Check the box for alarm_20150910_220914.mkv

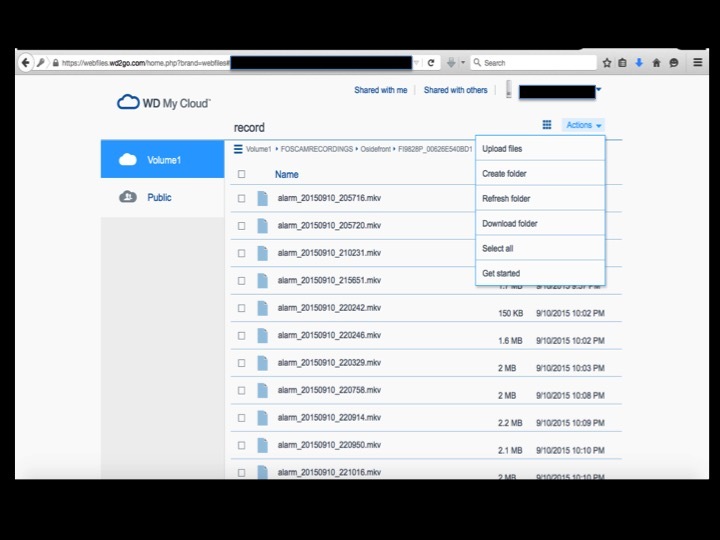[242, 418]
